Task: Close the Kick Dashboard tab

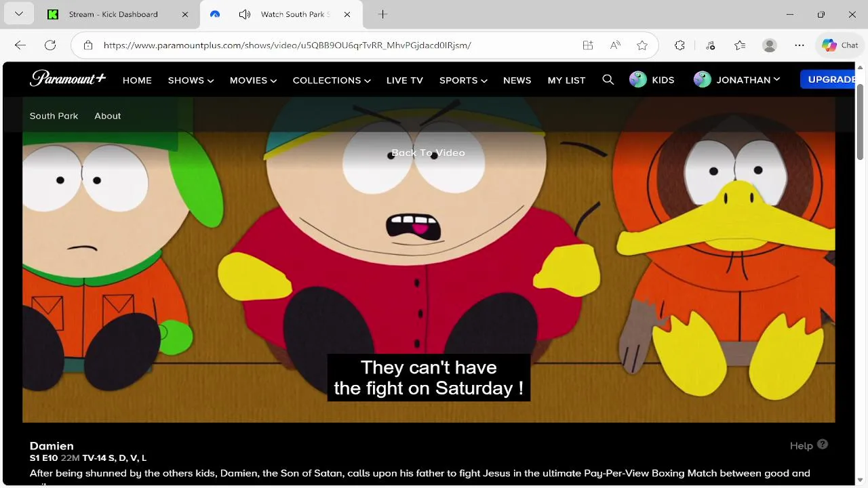Action: 185,14
